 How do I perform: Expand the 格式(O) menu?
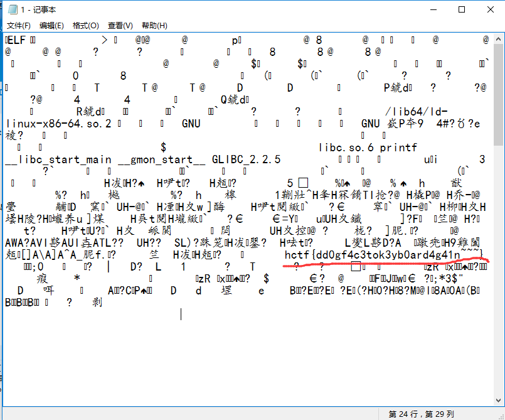point(85,26)
